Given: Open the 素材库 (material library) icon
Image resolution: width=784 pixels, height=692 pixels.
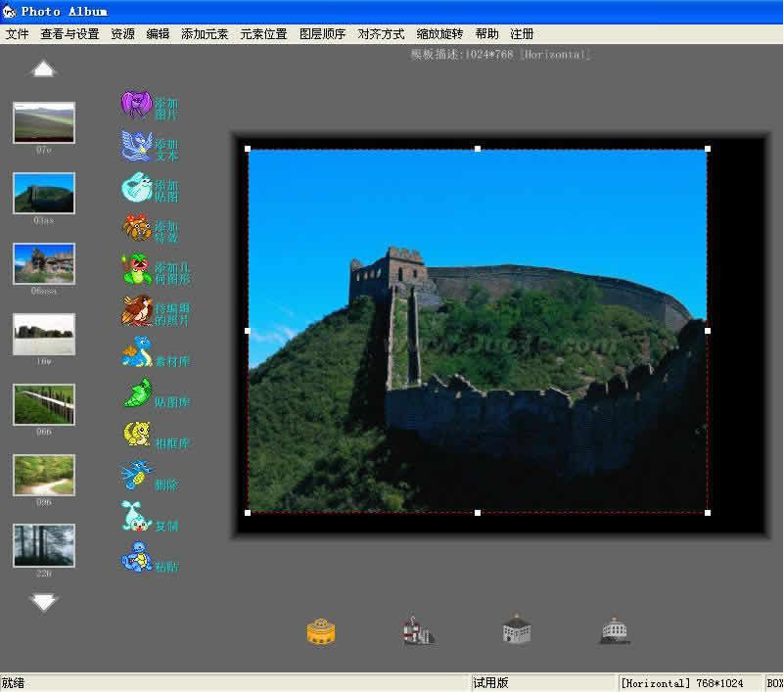Looking at the screenshot, I should pos(136,352).
